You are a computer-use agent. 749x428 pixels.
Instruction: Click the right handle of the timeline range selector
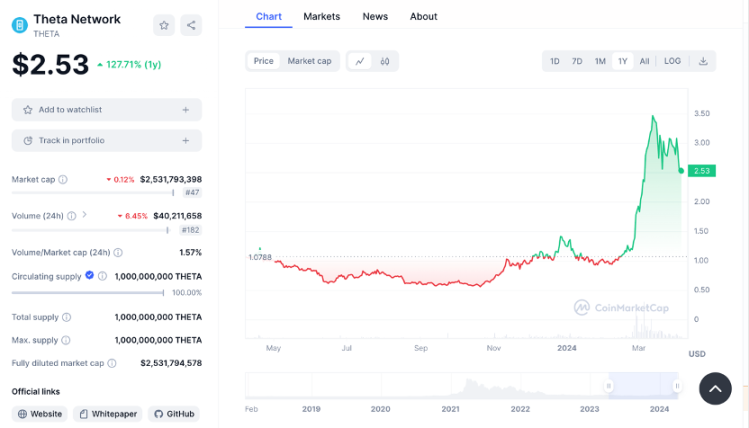(x=677, y=385)
